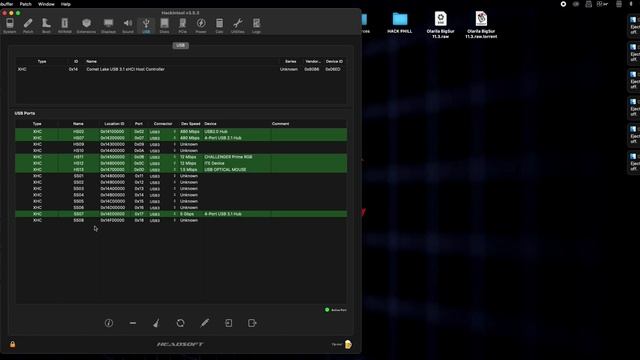
Task: Select the HS02 USB2.0 Hub port row
Action: [181, 132]
